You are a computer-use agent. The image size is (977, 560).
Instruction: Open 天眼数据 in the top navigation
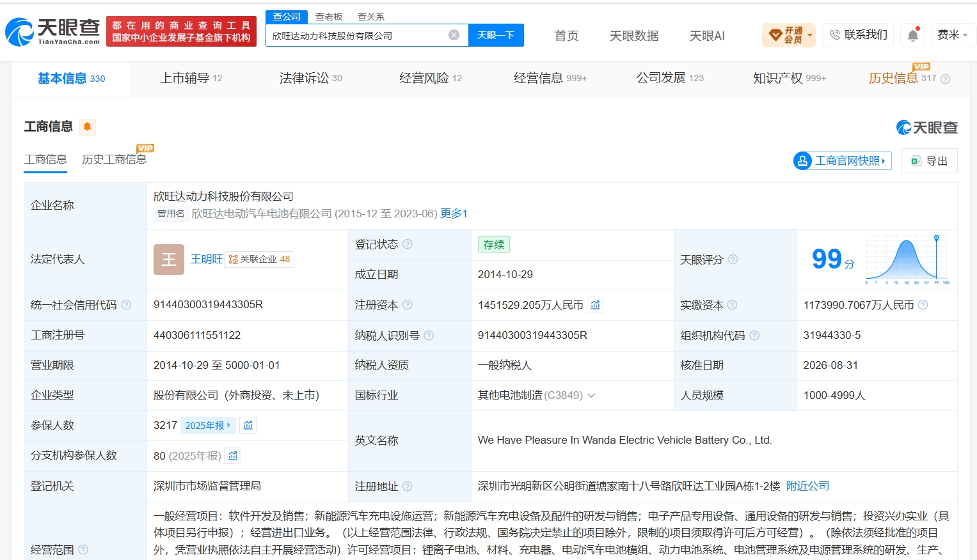(634, 36)
